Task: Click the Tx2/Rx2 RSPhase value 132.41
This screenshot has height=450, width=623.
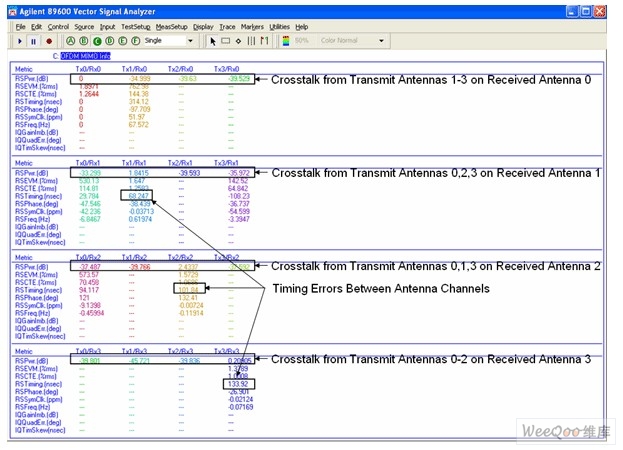Action: (x=188, y=298)
